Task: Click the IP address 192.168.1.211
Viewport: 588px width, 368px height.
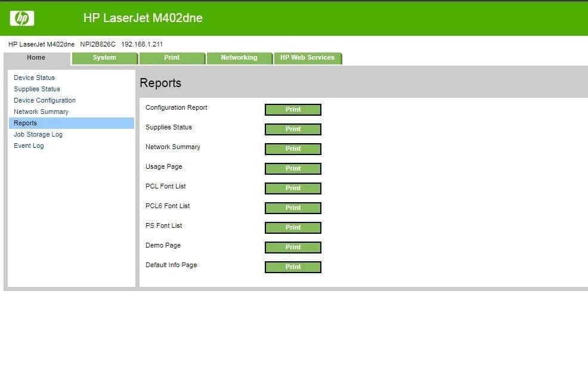Action: pos(142,44)
